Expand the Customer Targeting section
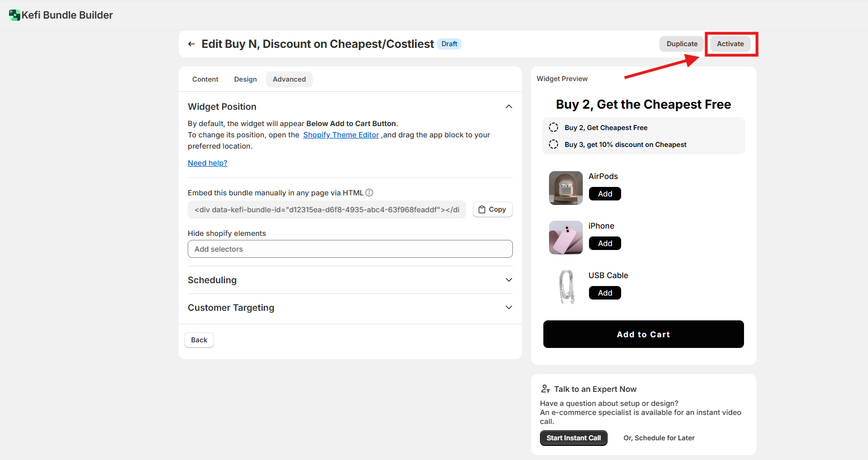Image resolution: width=868 pixels, height=460 pixels. (x=509, y=307)
